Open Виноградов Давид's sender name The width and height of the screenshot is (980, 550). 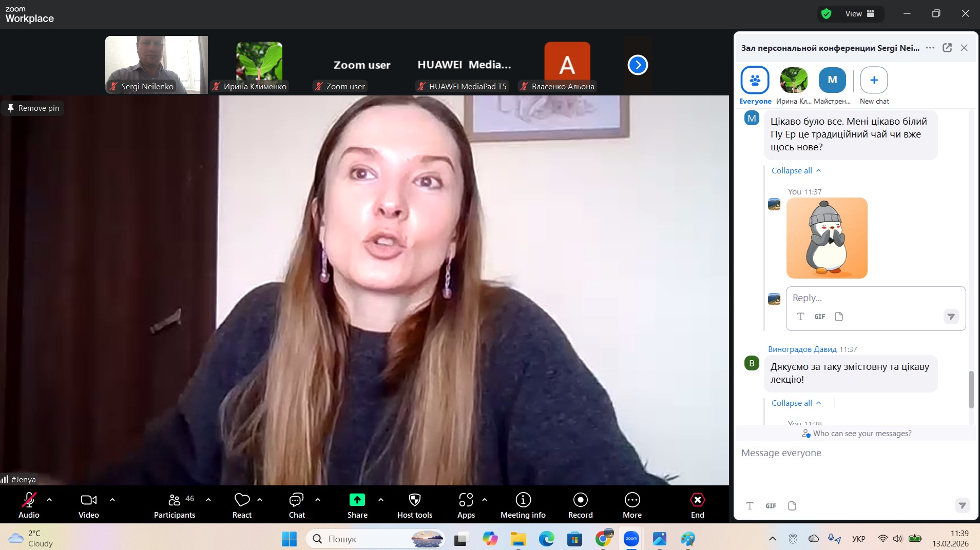click(802, 349)
